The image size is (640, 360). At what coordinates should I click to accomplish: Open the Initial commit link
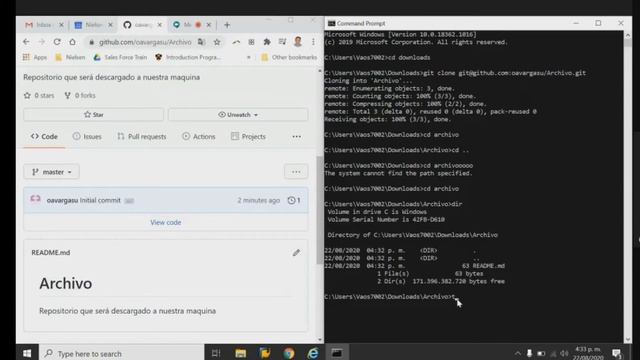pyautogui.click(x=100, y=200)
